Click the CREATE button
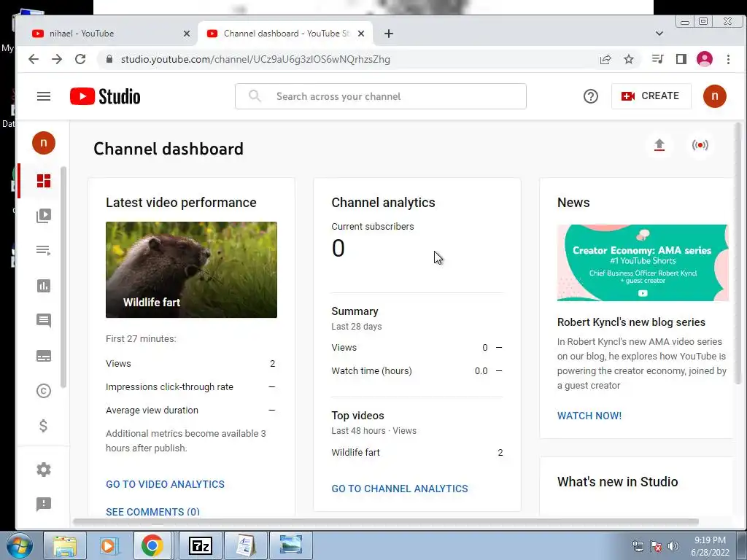Screen dimensions: 747x560 pyautogui.click(x=651, y=96)
